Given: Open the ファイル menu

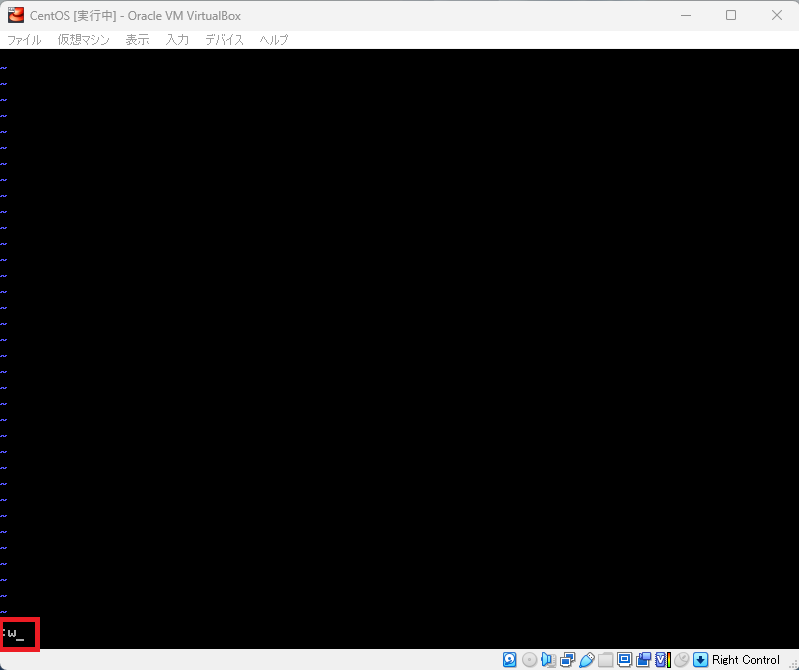Looking at the screenshot, I should click(24, 40).
